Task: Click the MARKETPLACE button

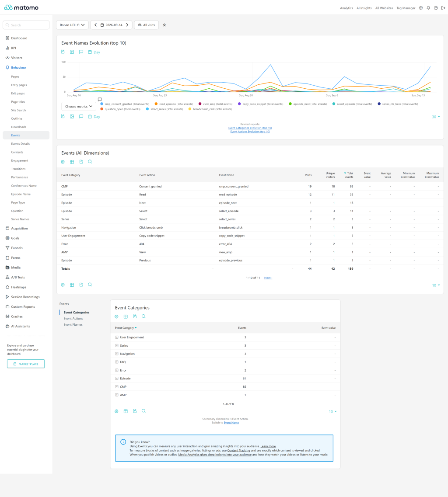Action: point(26,364)
